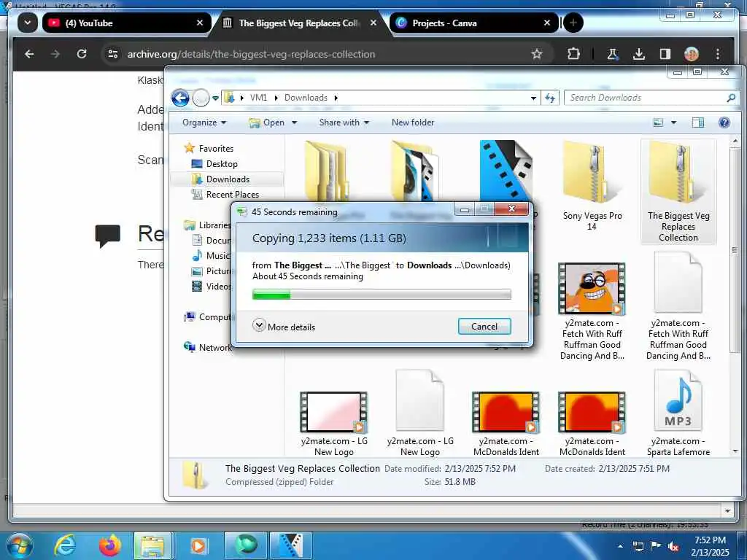Click the Chrome back arrow button
Screen dimensions: 747x560
pyautogui.click(x=29, y=54)
